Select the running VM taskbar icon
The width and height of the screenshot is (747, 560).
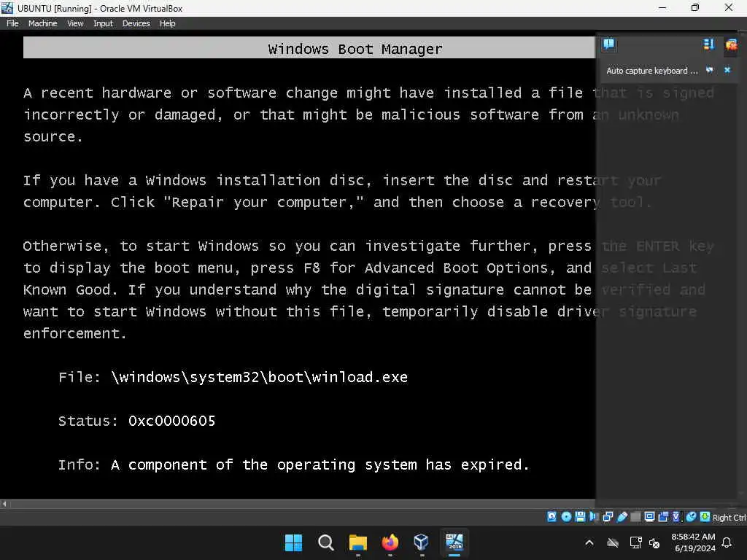454,542
